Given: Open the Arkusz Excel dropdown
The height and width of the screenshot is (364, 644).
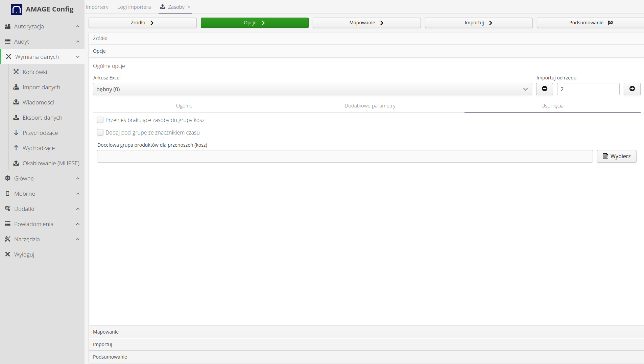Looking at the screenshot, I should (312, 89).
